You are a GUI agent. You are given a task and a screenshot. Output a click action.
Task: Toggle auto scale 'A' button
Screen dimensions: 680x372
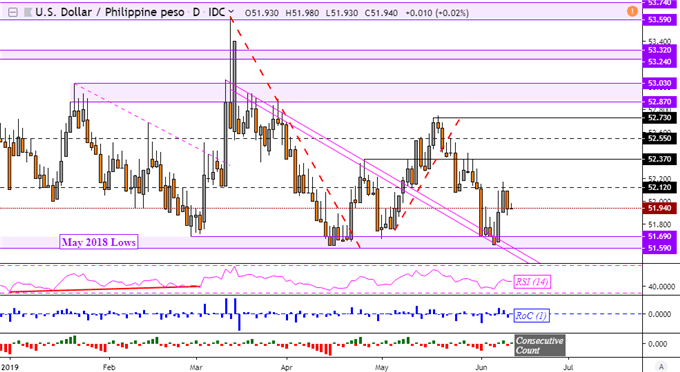point(661,366)
